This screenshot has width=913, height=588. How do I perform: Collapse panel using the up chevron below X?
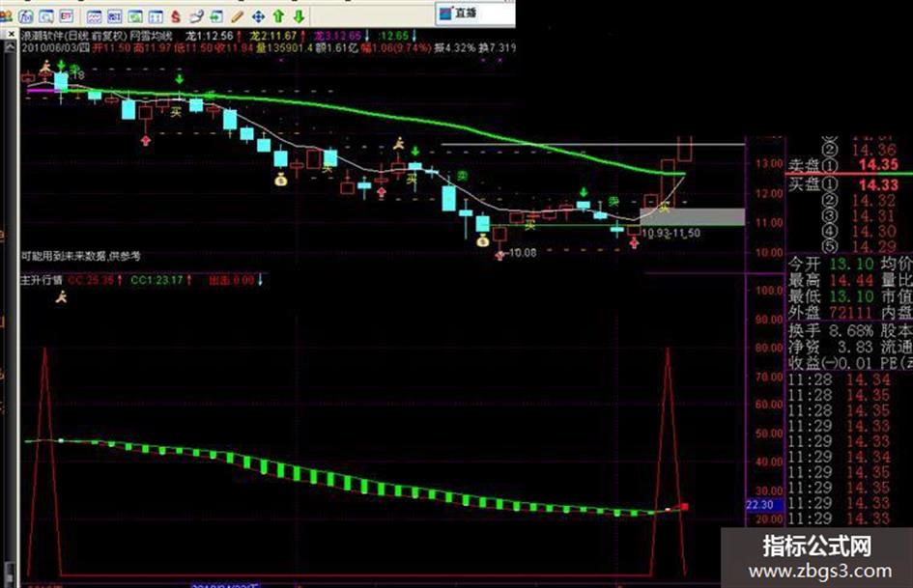10,47
